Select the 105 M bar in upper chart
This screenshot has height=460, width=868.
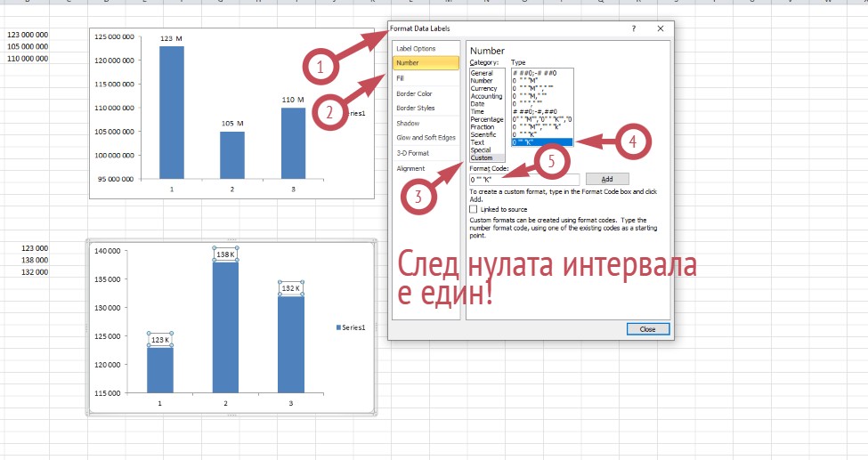coord(231,155)
